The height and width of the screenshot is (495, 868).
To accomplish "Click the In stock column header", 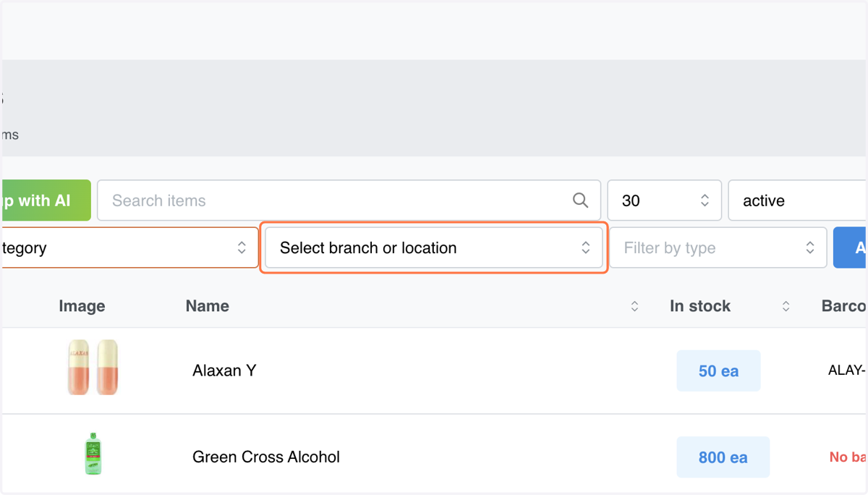I will [x=700, y=306].
